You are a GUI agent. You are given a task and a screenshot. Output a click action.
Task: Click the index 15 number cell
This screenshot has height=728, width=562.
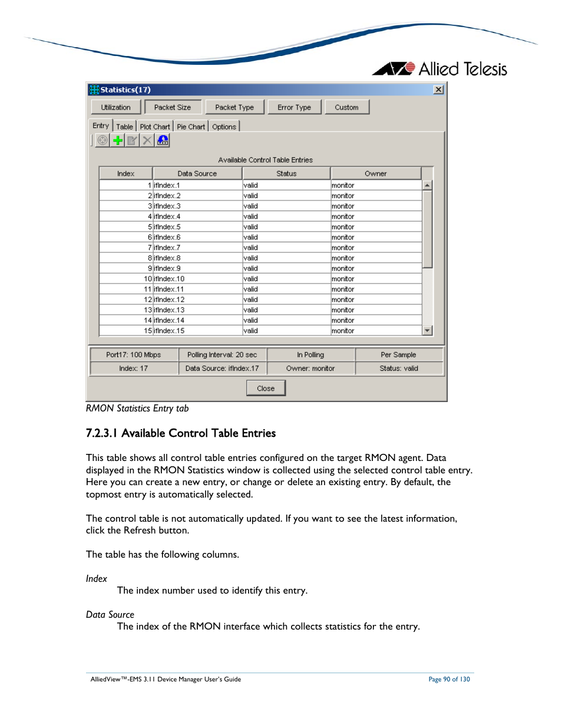point(126,331)
